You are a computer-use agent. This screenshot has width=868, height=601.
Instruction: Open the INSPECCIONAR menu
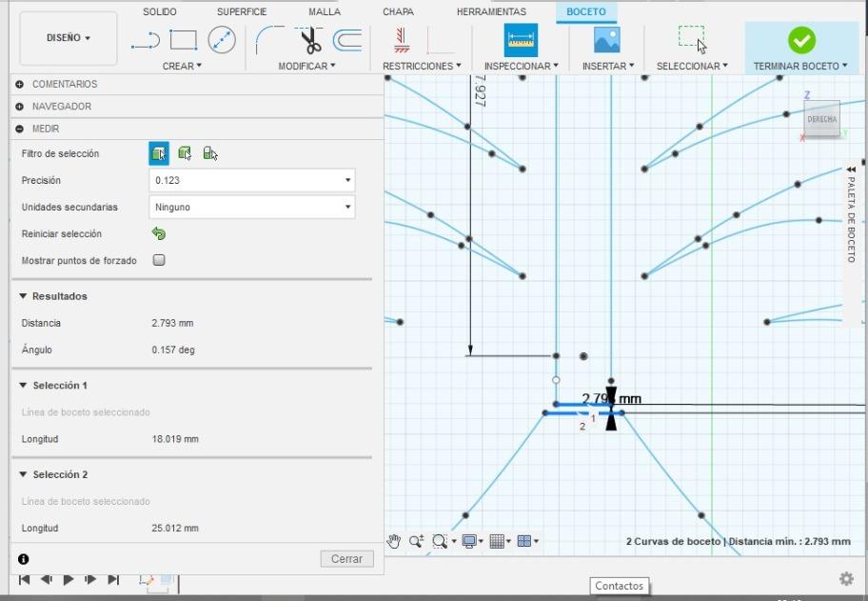click(522, 66)
